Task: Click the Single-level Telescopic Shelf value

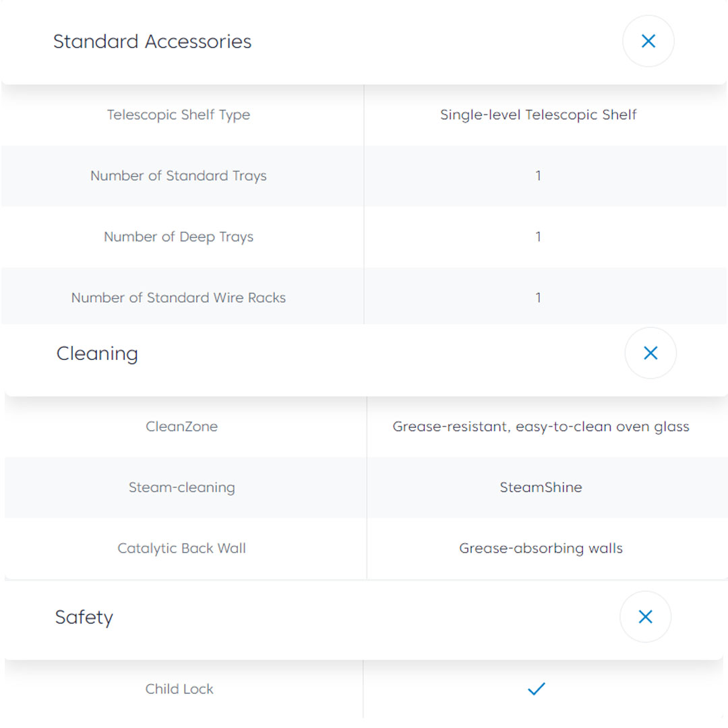Action: 538,115
